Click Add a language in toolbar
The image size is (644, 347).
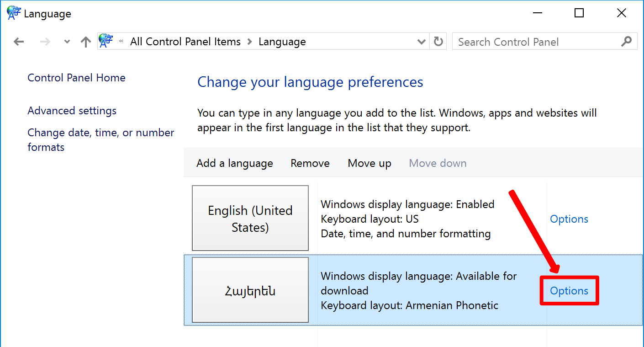click(234, 163)
